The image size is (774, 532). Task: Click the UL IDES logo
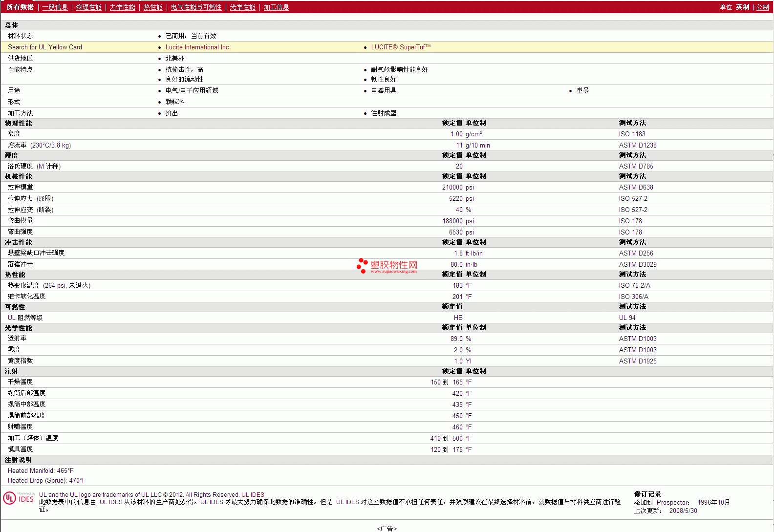point(19,498)
